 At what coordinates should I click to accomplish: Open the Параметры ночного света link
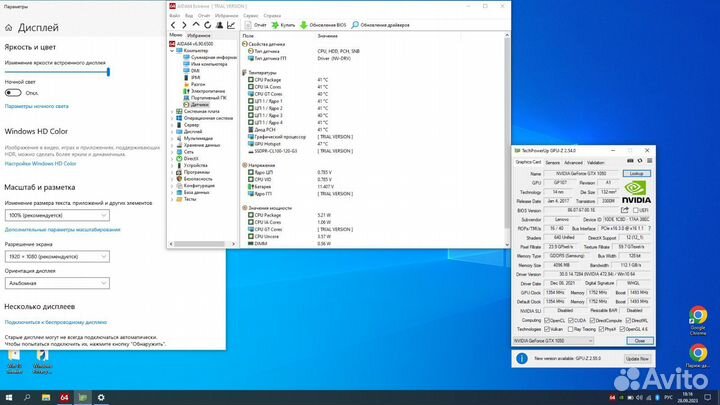(37, 106)
